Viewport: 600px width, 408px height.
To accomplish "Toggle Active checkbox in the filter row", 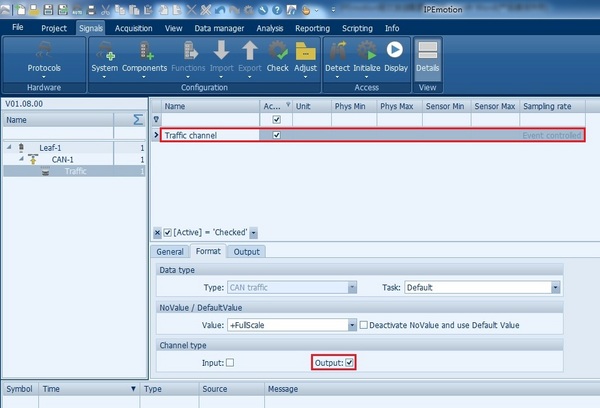I will point(276,119).
